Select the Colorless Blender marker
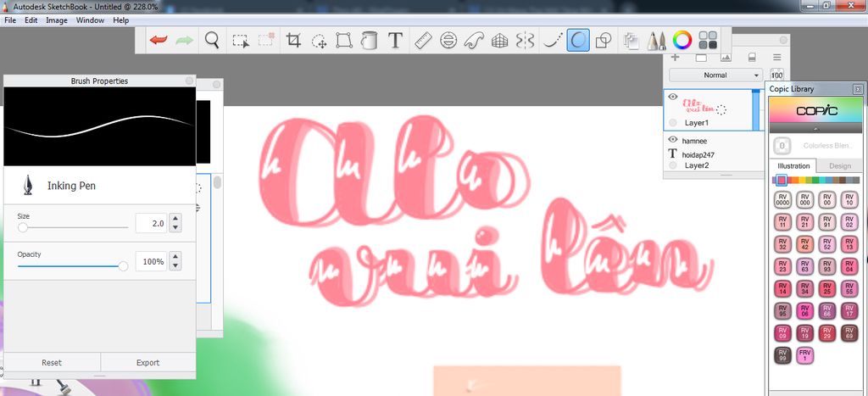 click(782, 146)
